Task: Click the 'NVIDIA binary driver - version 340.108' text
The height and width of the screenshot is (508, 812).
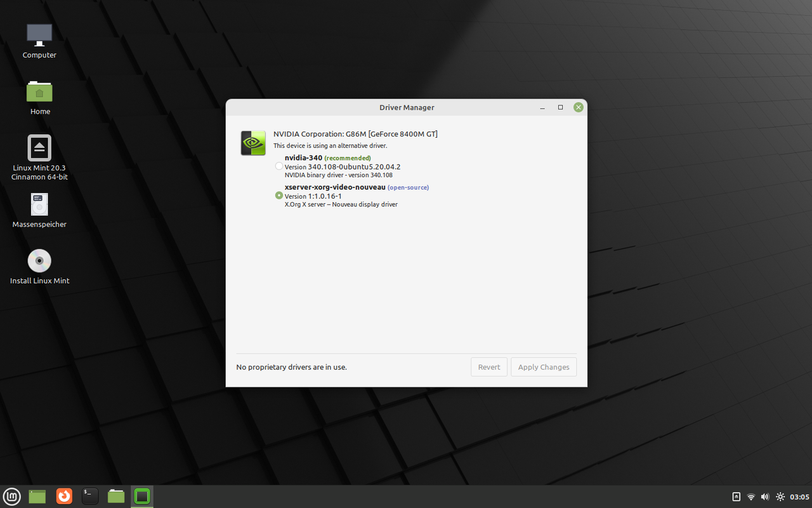Action: [339, 175]
